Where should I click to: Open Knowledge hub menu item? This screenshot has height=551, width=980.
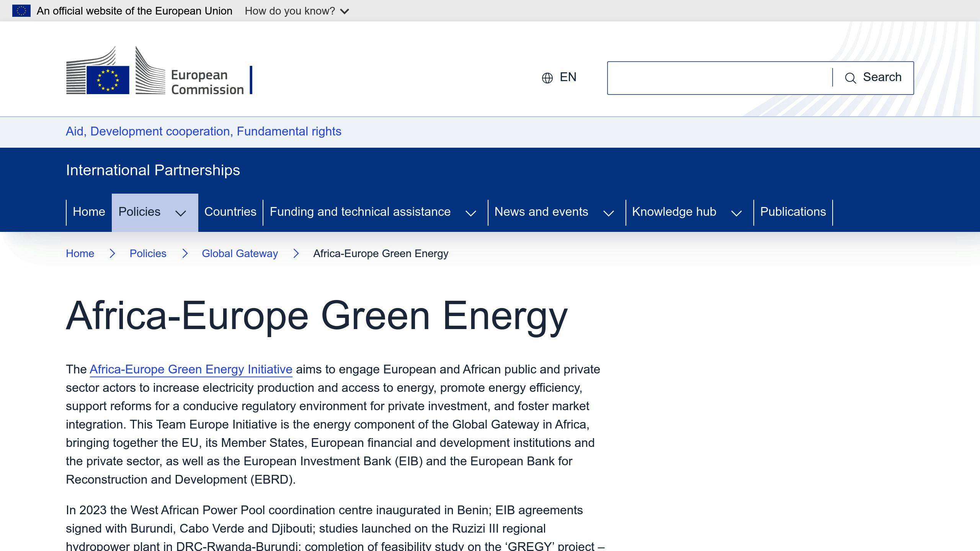[674, 212]
